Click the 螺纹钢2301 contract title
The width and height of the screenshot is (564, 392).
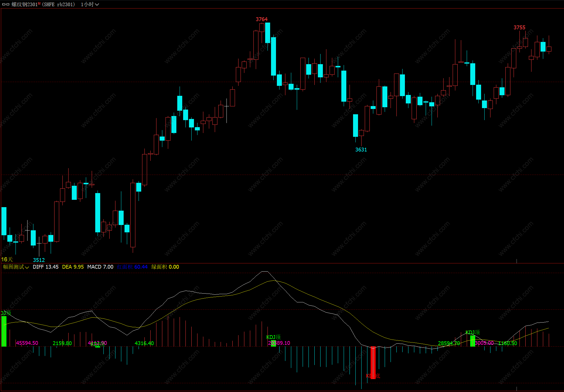(25, 4)
